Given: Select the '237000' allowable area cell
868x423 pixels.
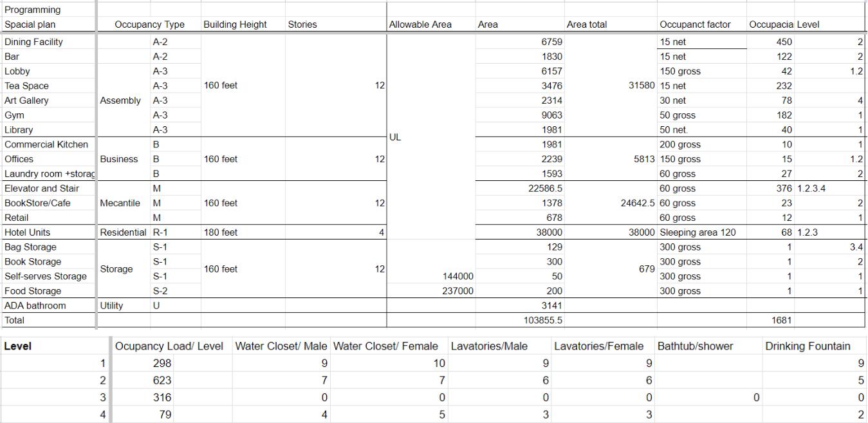Looking at the screenshot, I should 431,291.
